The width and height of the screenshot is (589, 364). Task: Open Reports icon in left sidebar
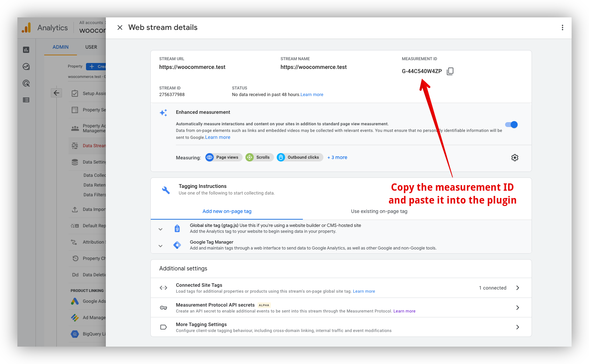coord(26,50)
